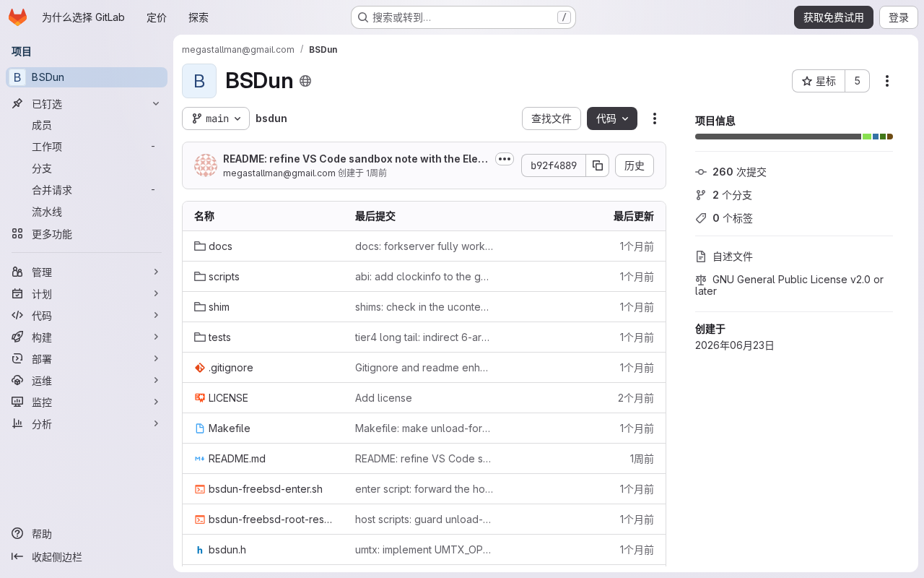
Task: Open the main branch dropdown
Action: pyautogui.click(x=216, y=118)
